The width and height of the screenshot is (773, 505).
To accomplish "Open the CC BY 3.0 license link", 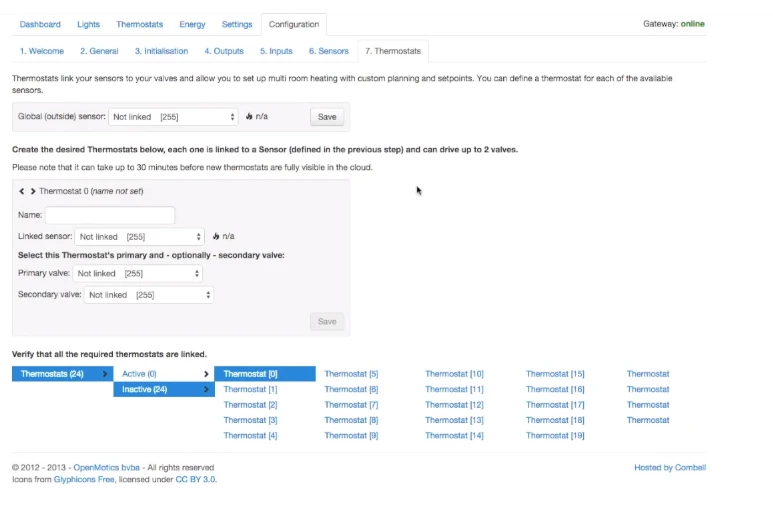I will (x=196, y=479).
